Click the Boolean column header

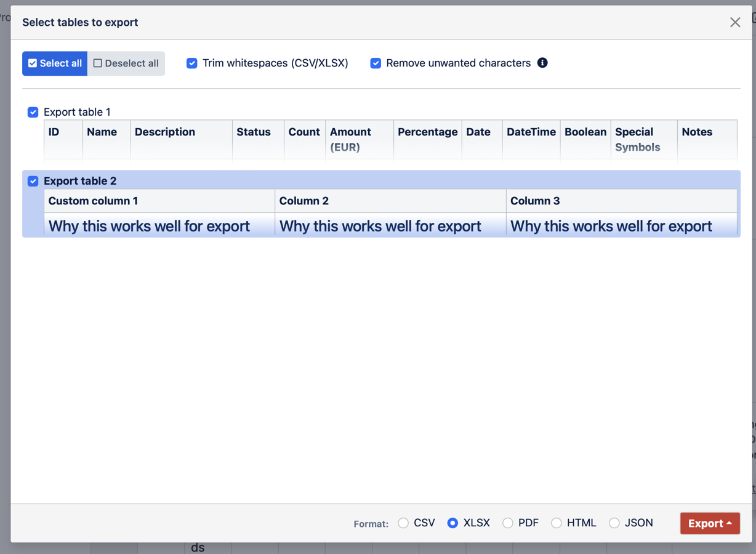coord(585,139)
